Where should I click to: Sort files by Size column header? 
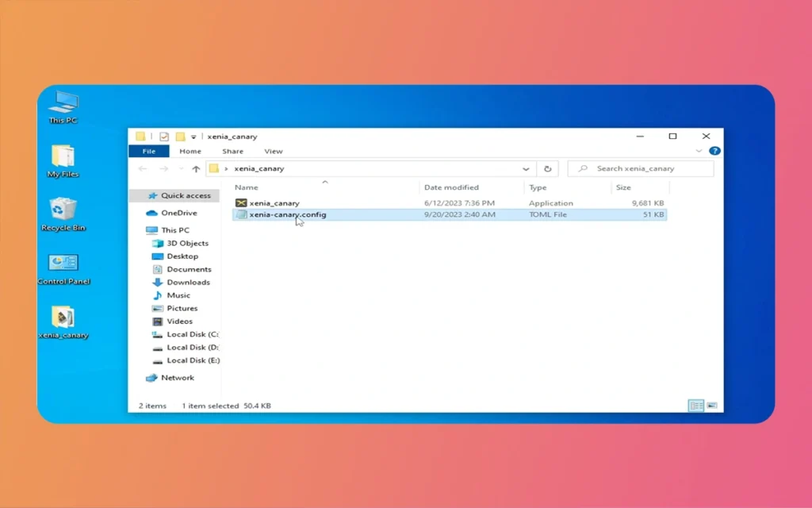(x=623, y=187)
